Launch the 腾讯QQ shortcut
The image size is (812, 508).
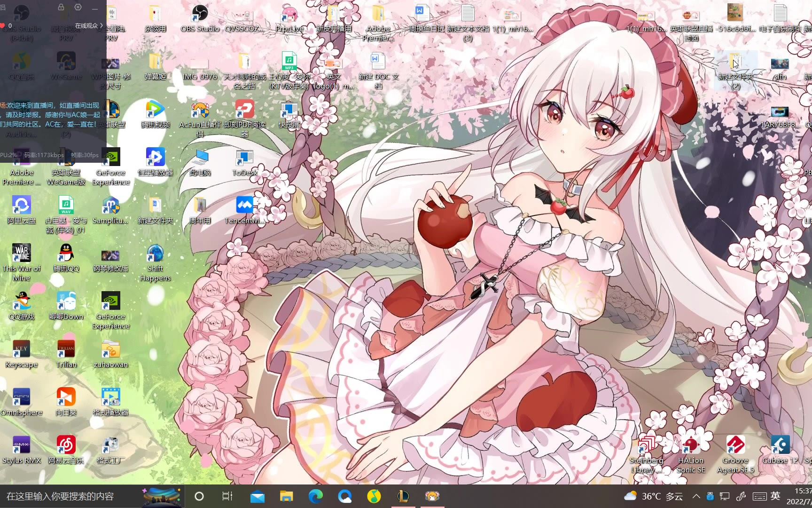66,259
